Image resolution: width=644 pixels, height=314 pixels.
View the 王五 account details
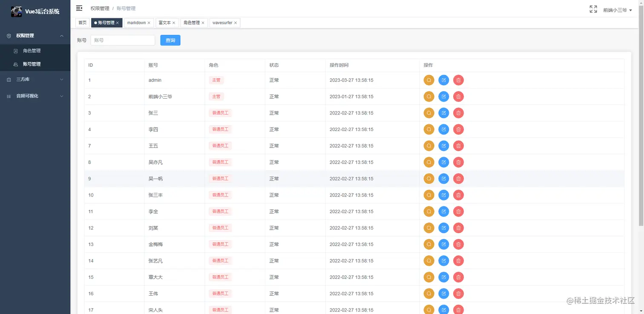coord(429,146)
